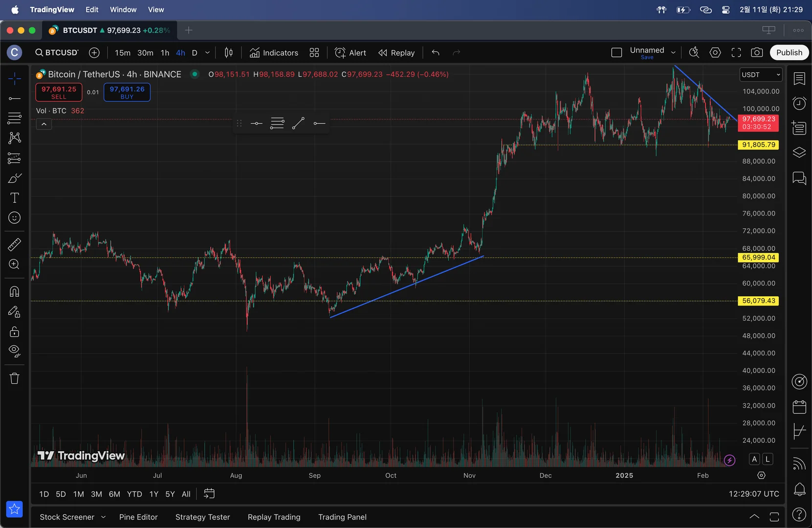Expand the Stock Screener dropdown
Viewport: 812px width, 528px height.
[x=103, y=517]
